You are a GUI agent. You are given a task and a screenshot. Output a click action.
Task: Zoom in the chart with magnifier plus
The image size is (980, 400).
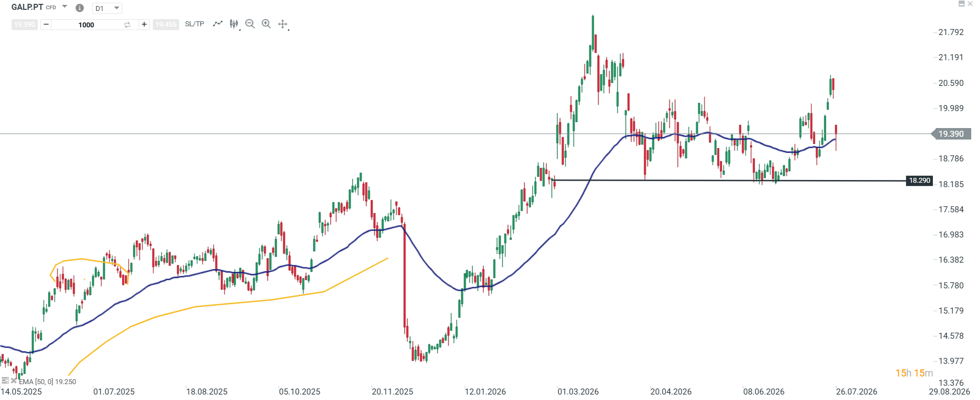pos(266,24)
